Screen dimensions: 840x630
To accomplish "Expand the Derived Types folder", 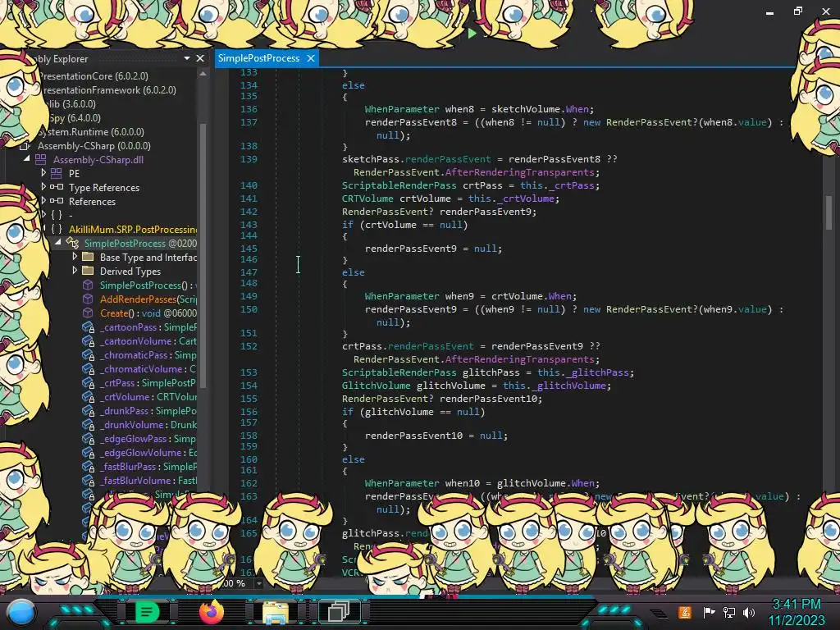I will [75, 270].
